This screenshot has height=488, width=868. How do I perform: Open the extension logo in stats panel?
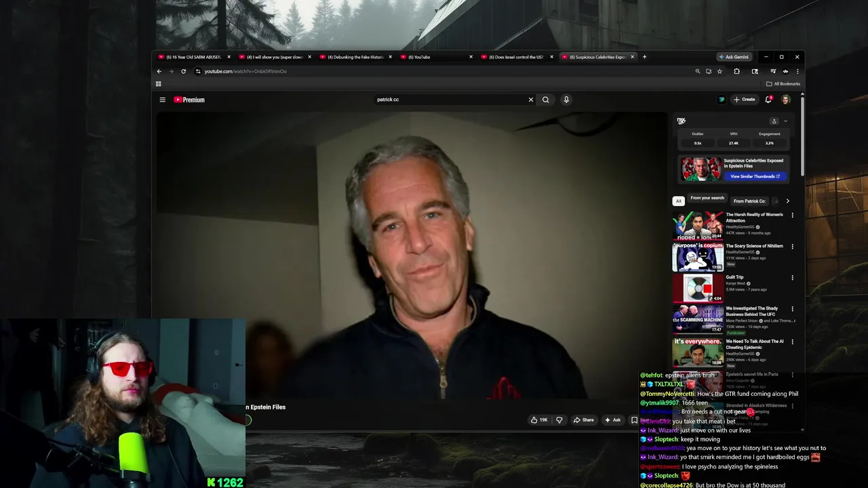[x=682, y=121]
